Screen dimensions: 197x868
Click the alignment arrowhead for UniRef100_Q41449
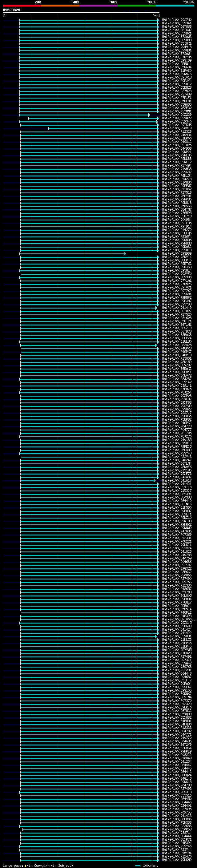pos(156,308)
